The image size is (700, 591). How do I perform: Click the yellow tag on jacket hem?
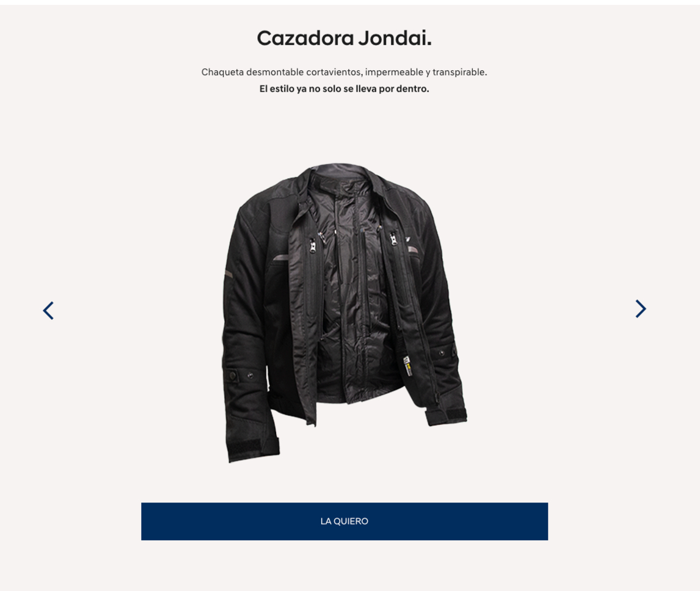click(407, 365)
